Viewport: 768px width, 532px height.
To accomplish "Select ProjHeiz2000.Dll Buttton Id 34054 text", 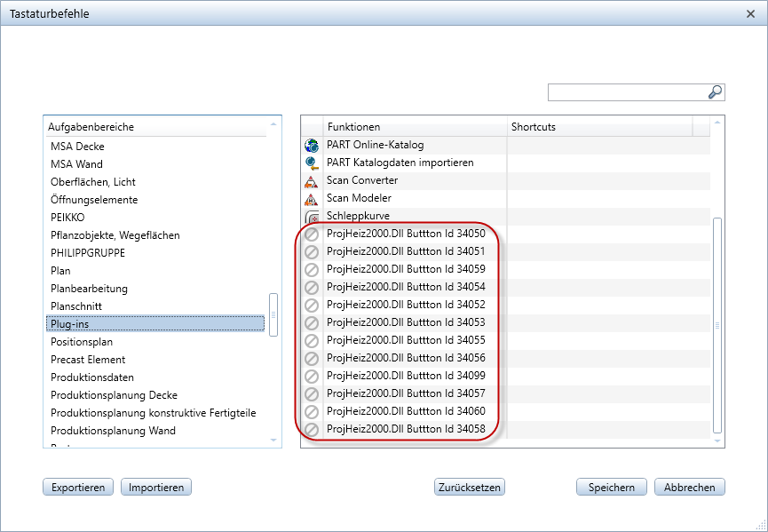I will point(406,287).
